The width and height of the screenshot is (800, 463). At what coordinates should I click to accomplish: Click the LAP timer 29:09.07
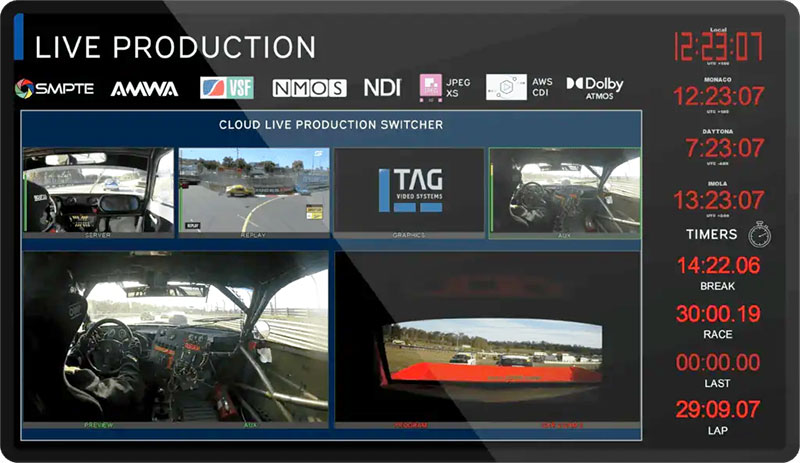tap(718, 409)
